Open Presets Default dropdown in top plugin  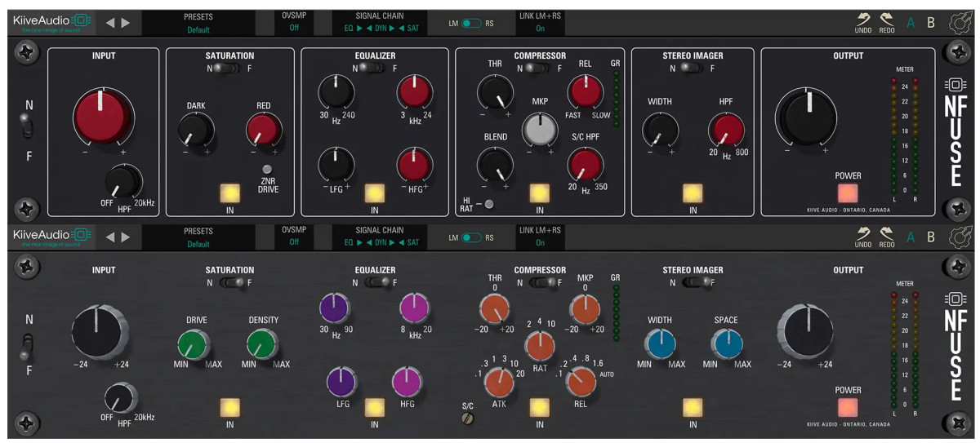[x=198, y=23]
